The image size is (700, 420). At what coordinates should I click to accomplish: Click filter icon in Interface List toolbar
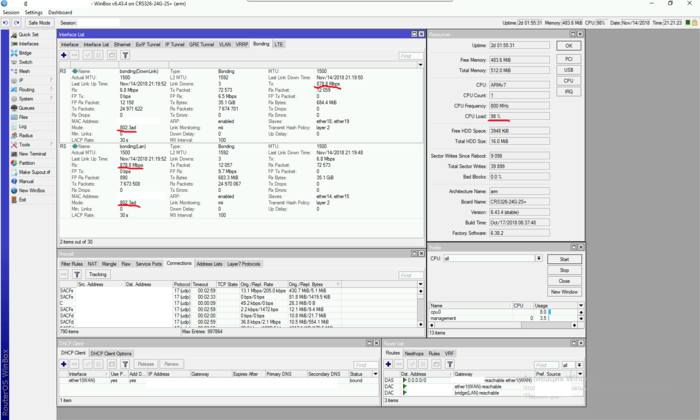tap(125, 55)
